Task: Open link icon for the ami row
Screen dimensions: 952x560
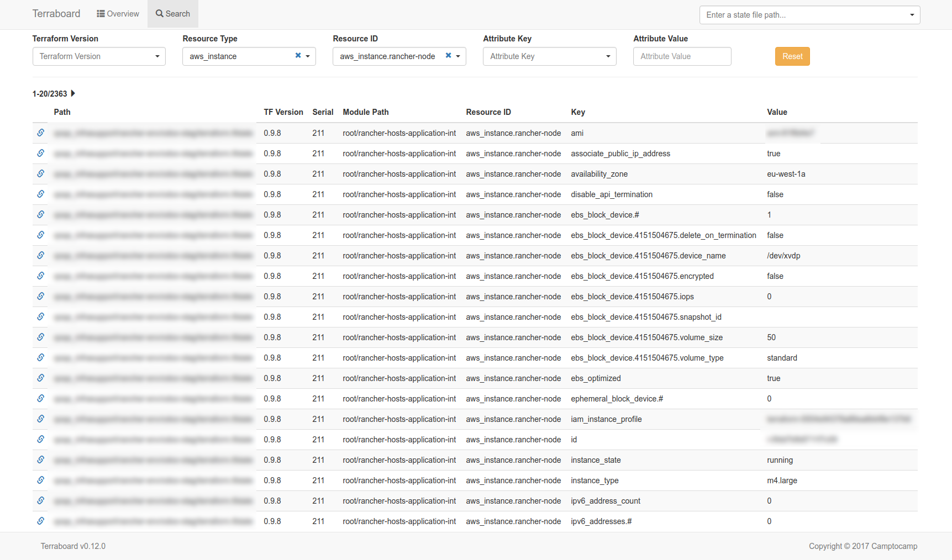Action: pos(40,133)
